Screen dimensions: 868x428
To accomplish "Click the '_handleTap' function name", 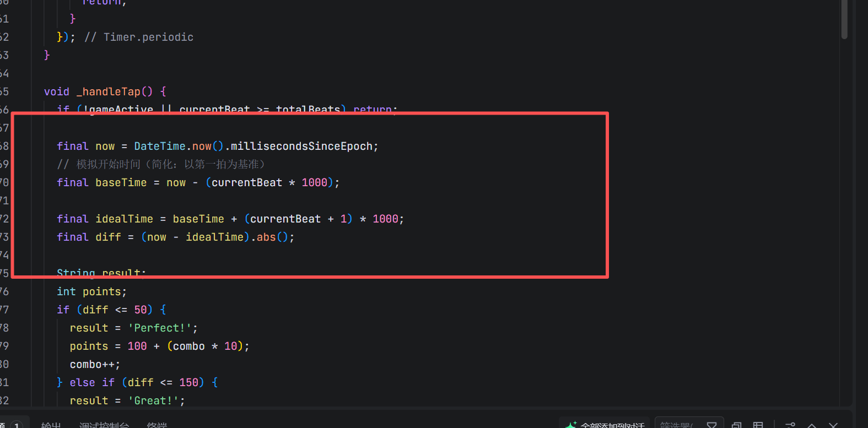I will (109, 91).
